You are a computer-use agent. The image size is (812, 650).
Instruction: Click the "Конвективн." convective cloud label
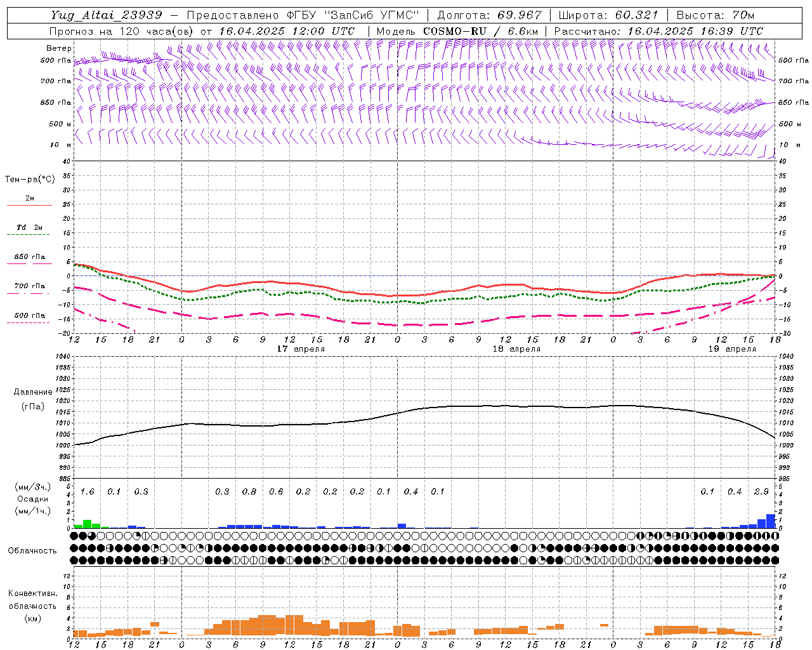coord(32,594)
